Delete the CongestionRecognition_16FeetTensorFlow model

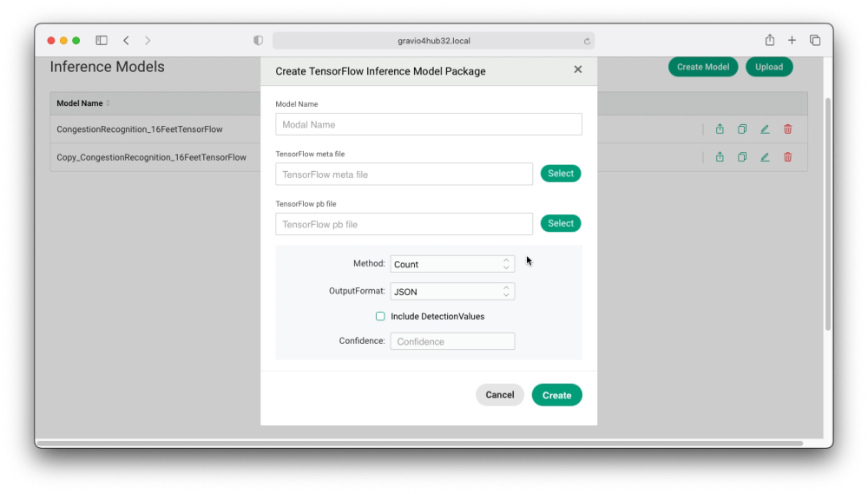787,129
